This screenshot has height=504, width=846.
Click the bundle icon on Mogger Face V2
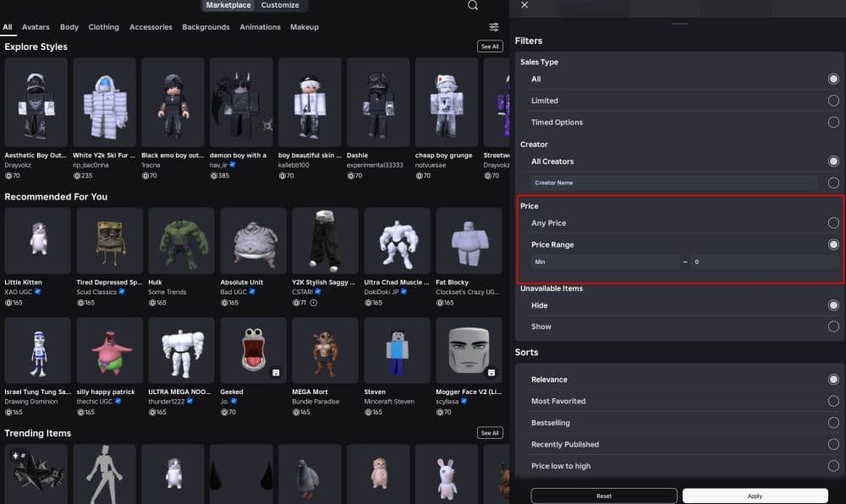492,372
